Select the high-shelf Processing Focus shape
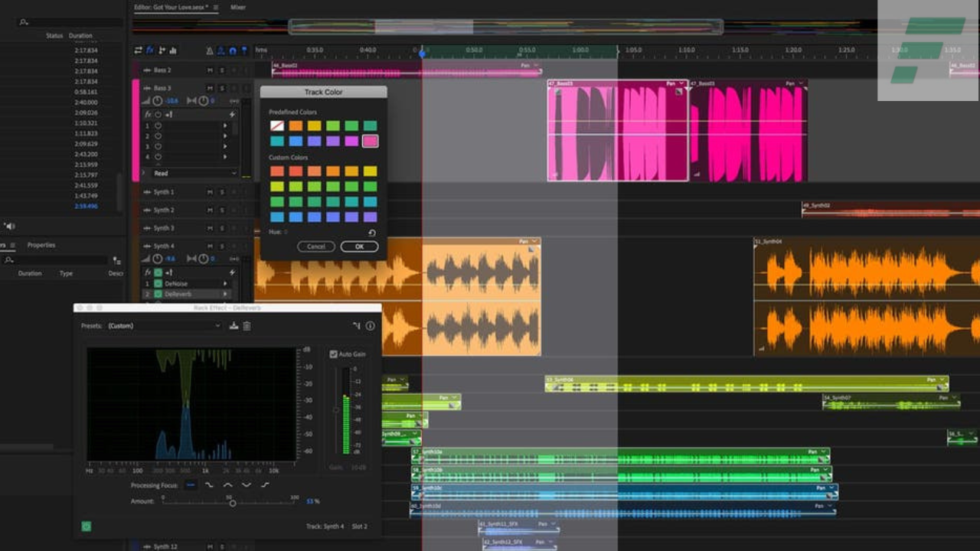The width and height of the screenshot is (980, 551). pyautogui.click(x=265, y=485)
